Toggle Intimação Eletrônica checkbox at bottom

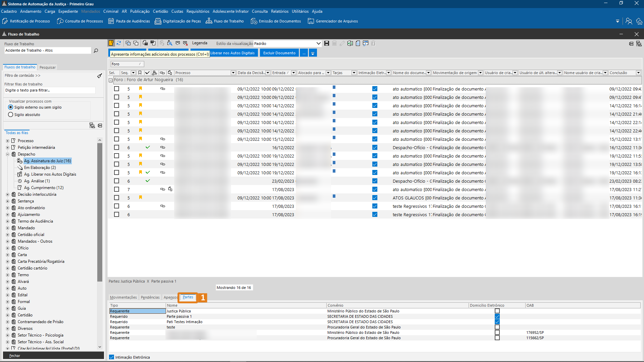[x=112, y=357]
